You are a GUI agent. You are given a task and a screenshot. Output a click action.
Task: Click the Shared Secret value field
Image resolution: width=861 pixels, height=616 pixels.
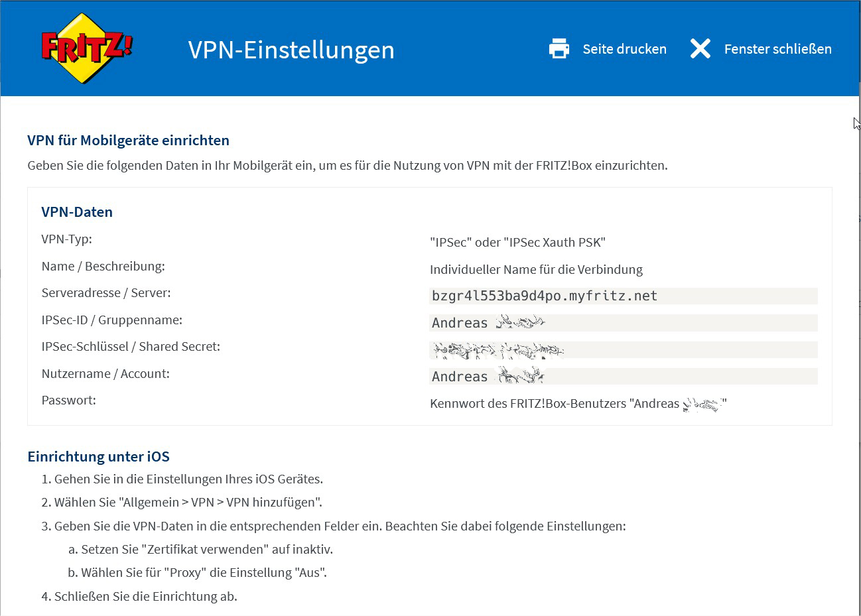623,349
